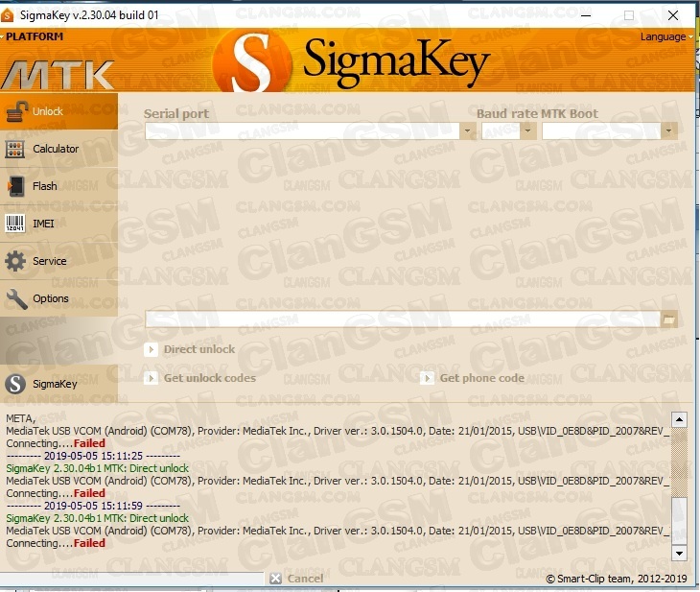The image size is (700, 592).
Task: Expand the Serial port dropdown
Action: 467,130
